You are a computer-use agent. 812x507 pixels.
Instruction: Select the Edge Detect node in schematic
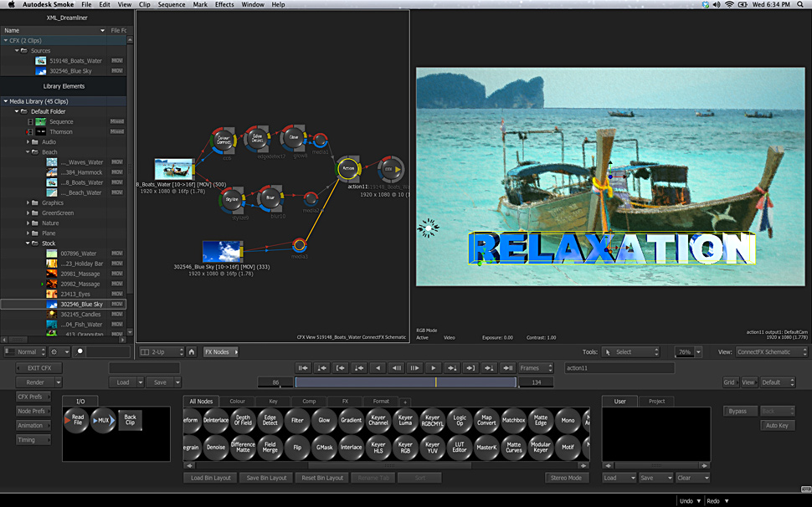[x=257, y=139]
